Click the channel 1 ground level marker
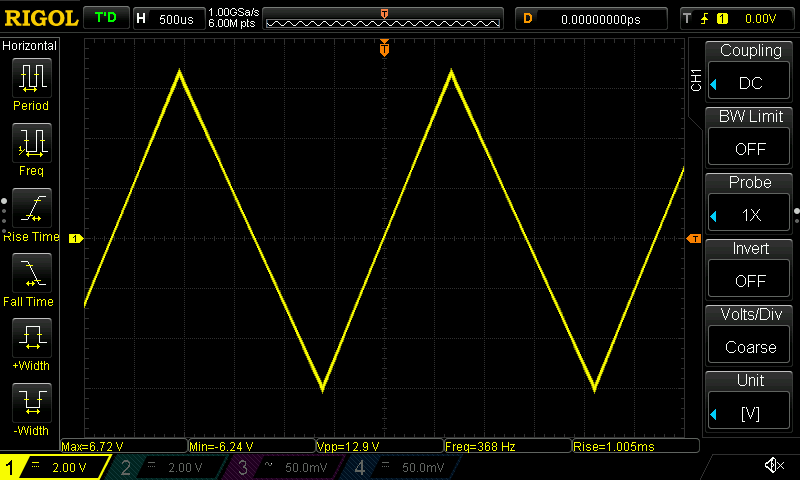This screenshot has height=480, width=800. pos(76,238)
